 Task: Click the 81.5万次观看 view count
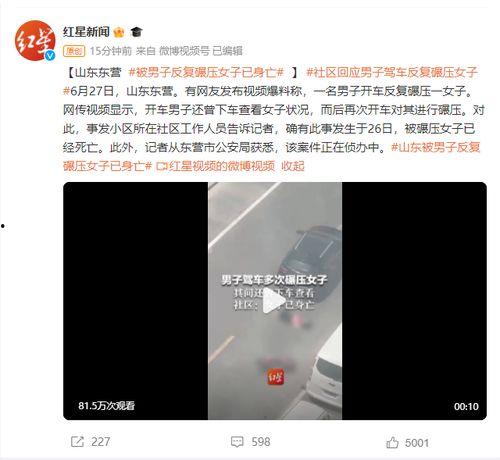(x=106, y=406)
